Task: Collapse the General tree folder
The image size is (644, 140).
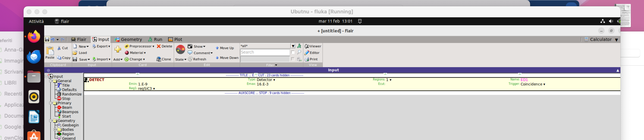Action: point(50,81)
